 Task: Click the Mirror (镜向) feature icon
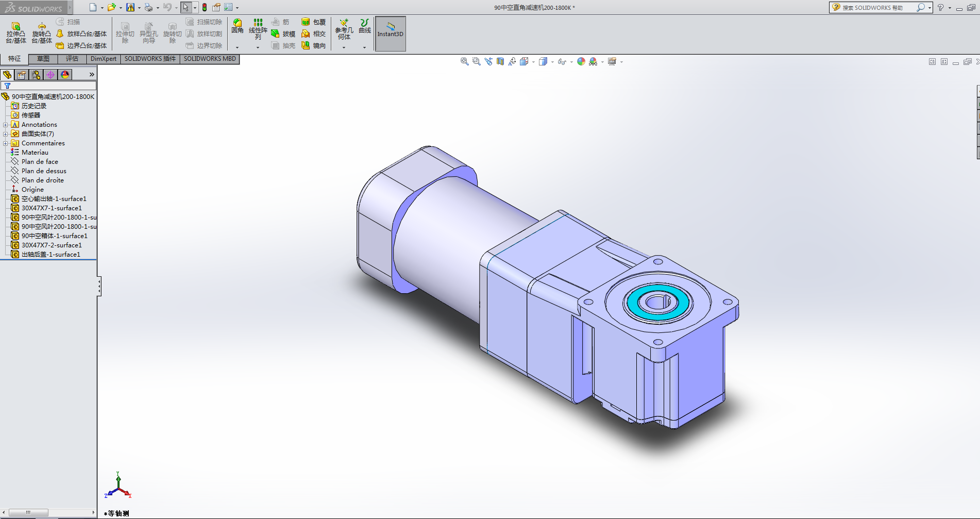point(306,45)
